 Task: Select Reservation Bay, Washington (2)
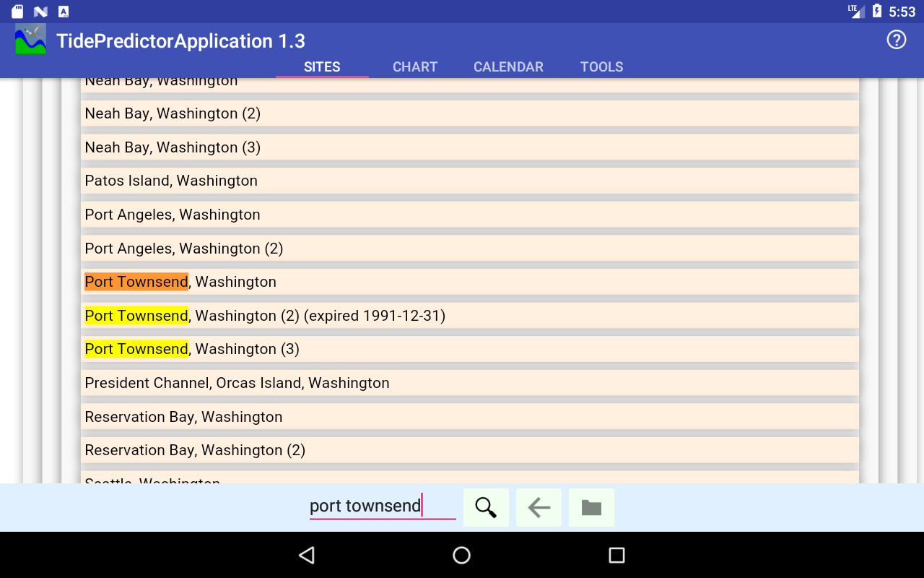coord(470,450)
